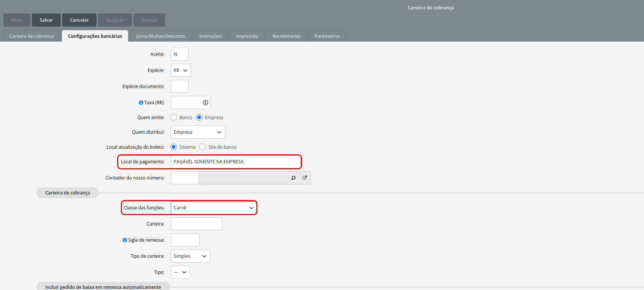Open the Impressão tab

pos(247,36)
